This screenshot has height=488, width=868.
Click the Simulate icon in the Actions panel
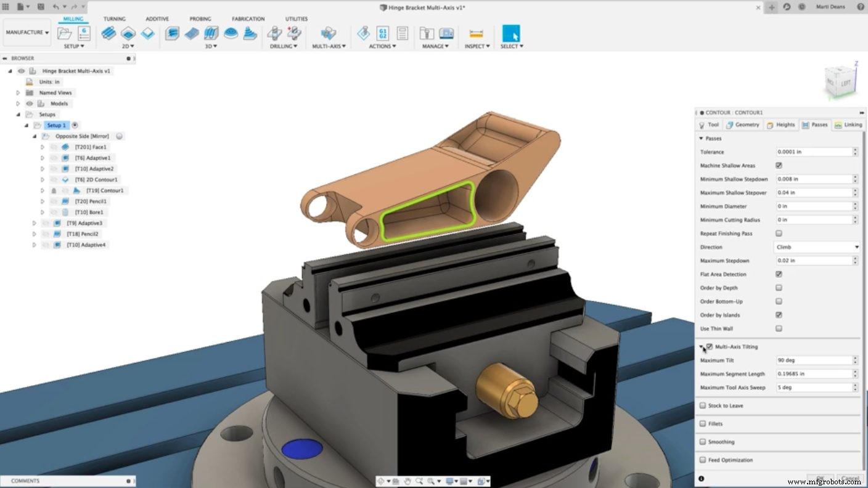363,34
